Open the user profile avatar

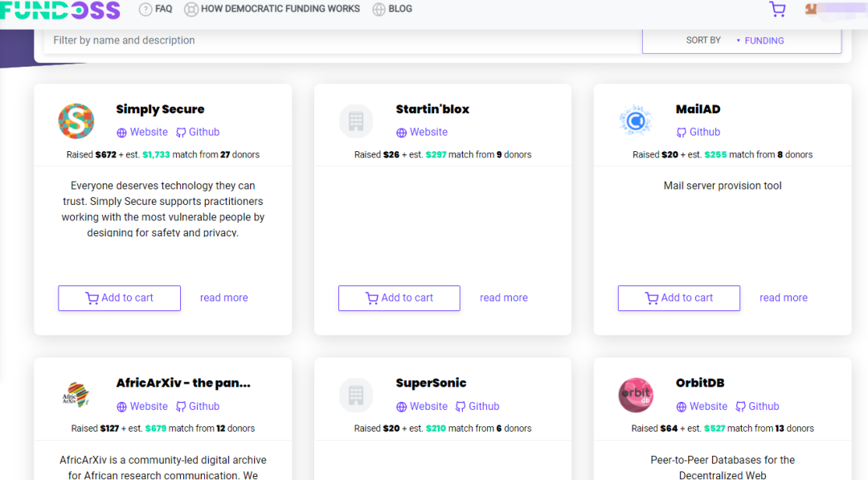[x=812, y=8]
